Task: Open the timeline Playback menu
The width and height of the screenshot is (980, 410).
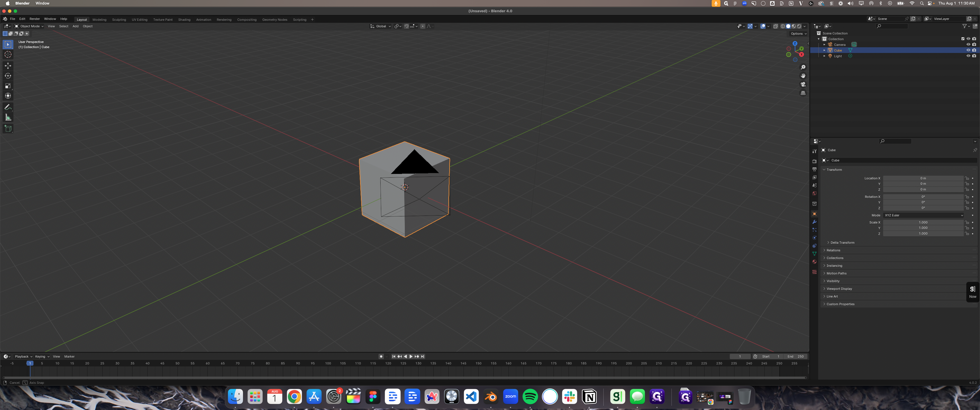Action: point(23,356)
